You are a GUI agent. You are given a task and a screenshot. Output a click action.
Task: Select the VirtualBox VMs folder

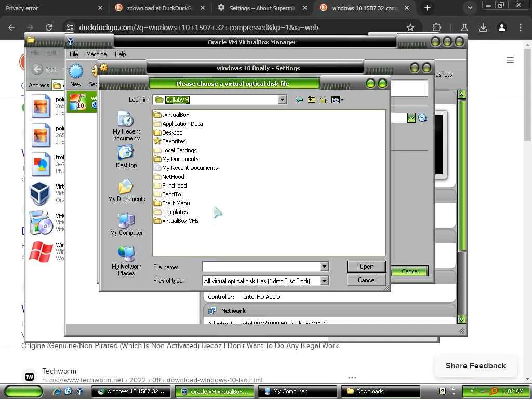coord(176,220)
